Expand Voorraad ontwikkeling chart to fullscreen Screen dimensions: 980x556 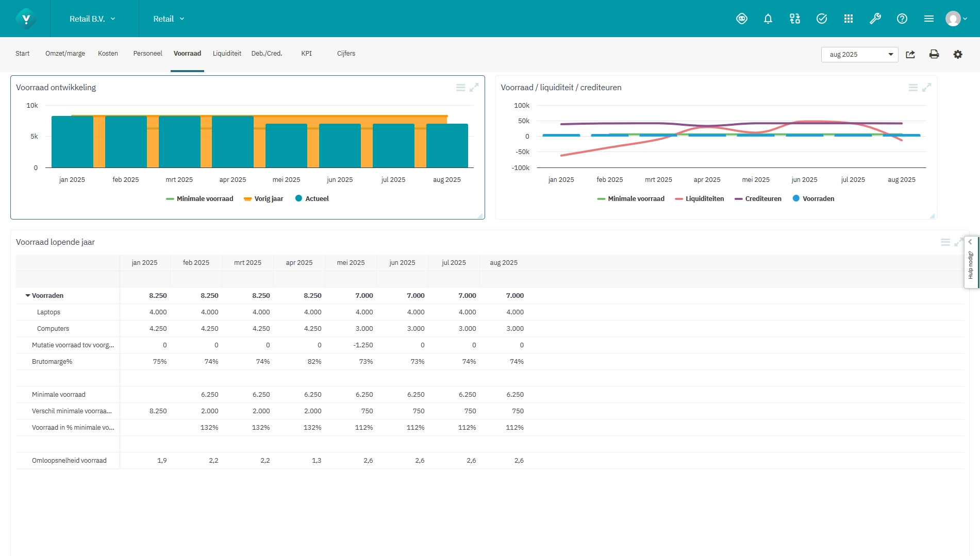(474, 88)
